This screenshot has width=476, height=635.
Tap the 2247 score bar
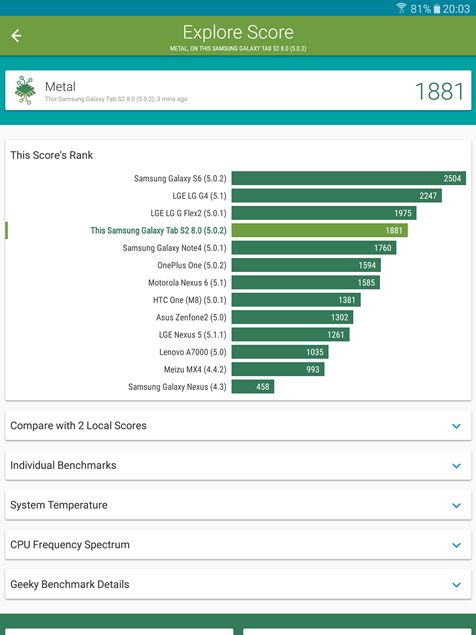click(337, 196)
